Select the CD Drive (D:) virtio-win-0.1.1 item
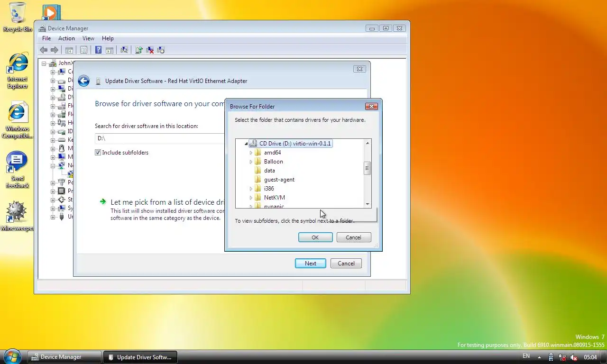The width and height of the screenshot is (607, 364). coord(290,144)
